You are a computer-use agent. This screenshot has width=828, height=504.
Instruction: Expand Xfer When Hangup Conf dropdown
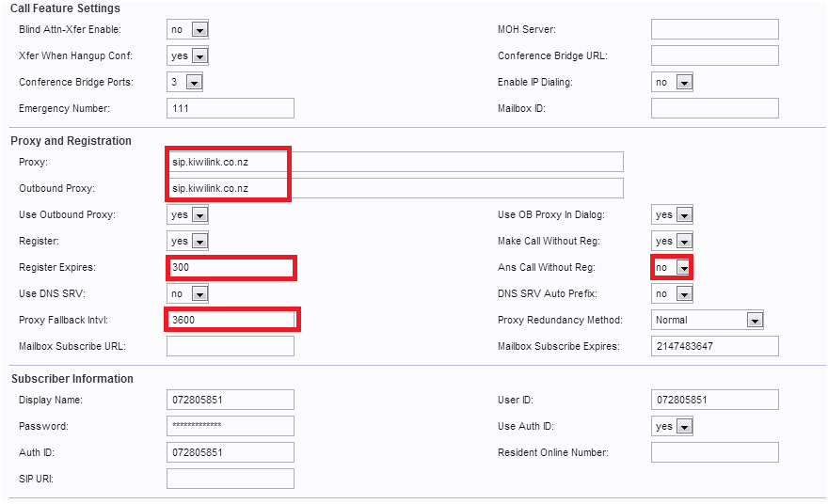point(186,55)
